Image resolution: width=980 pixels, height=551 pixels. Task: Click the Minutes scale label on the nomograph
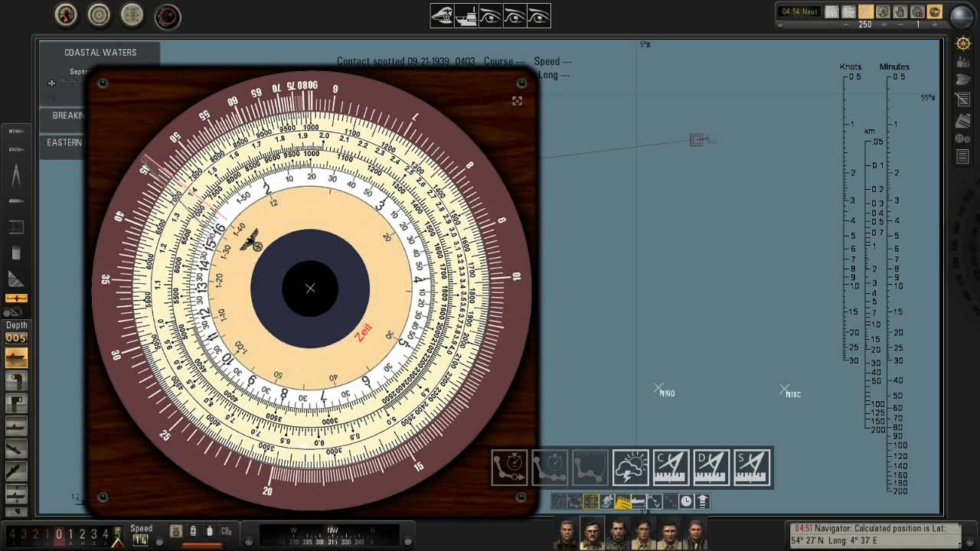coord(894,67)
